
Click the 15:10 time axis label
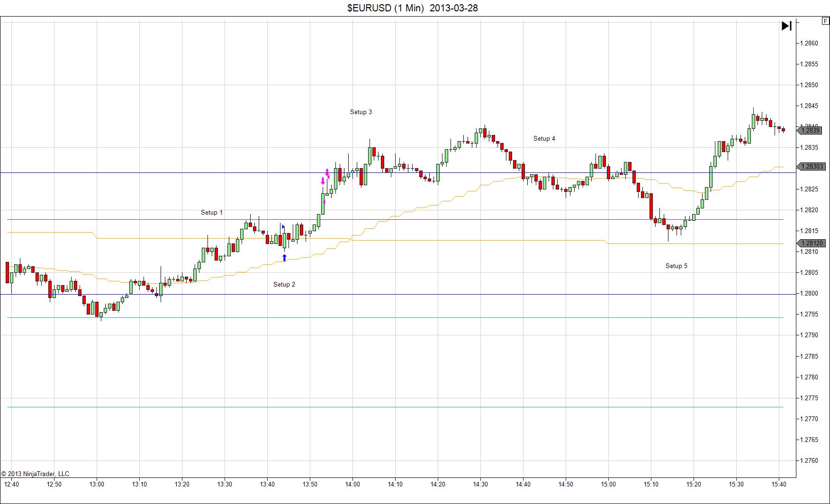tap(651, 484)
